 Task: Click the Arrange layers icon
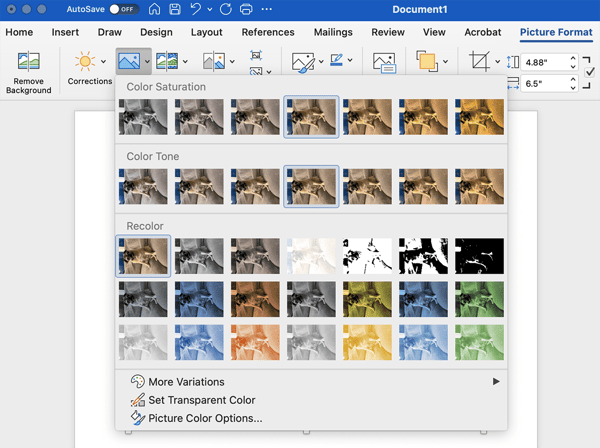pyautogui.click(x=427, y=61)
